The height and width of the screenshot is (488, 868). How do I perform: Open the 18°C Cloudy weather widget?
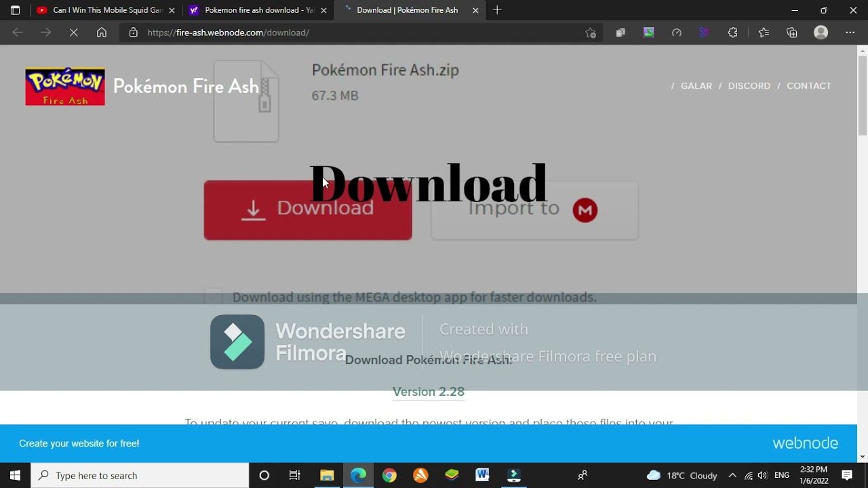pyautogui.click(x=682, y=475)
